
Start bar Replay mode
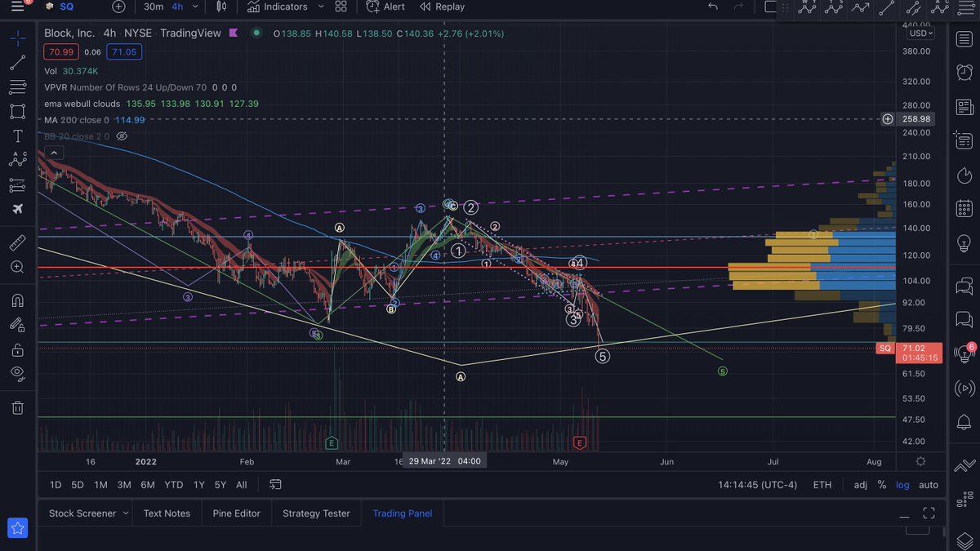[x=442, y=7]
